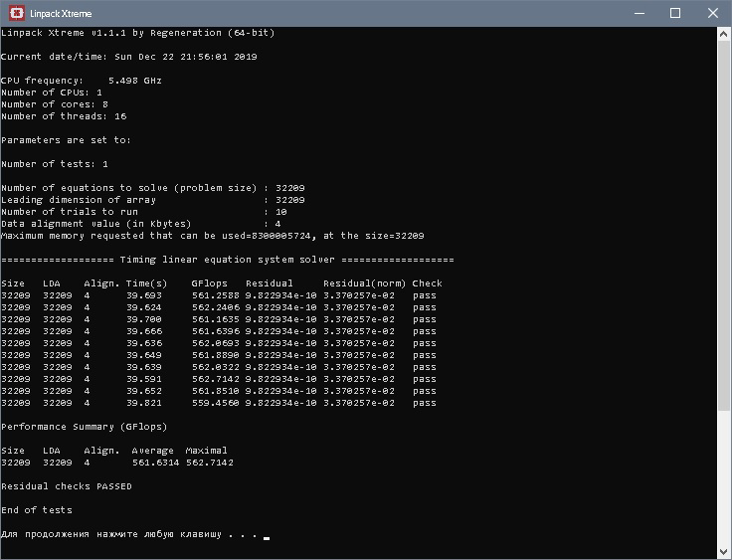Click the GFlops value '562.2406'

click(216, 307)
